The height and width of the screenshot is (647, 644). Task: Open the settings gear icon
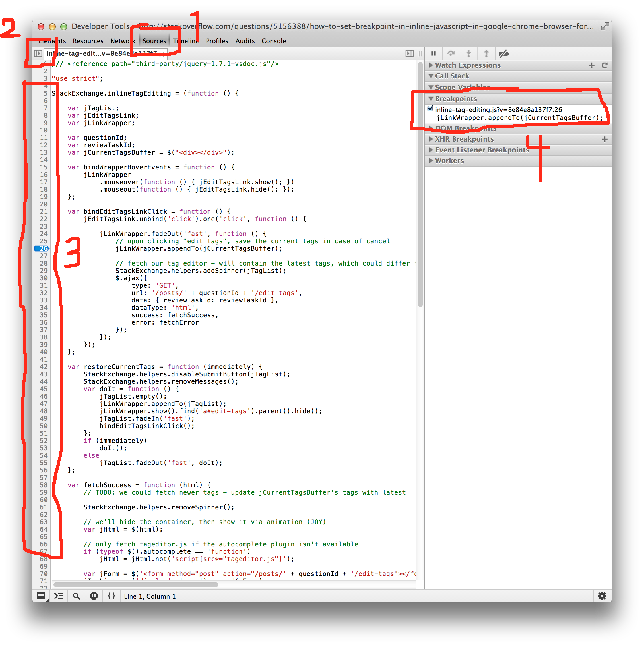602,596
